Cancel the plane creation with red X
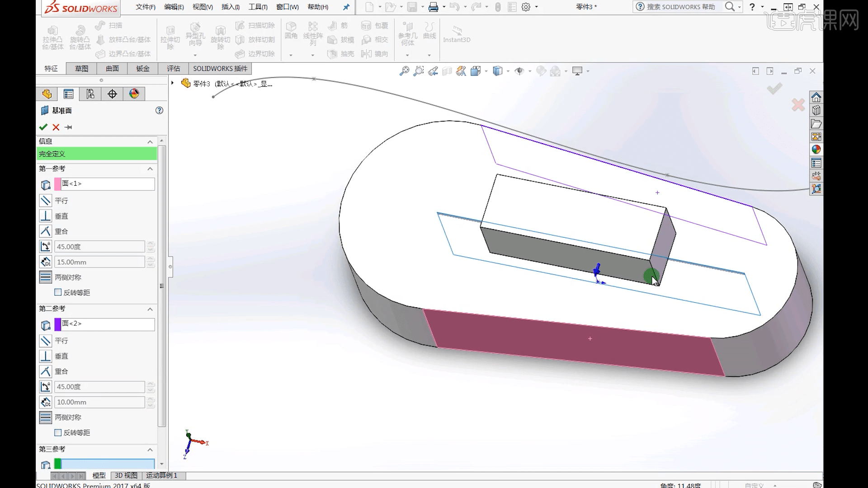 pyautogui.click(x=56, y=127)
